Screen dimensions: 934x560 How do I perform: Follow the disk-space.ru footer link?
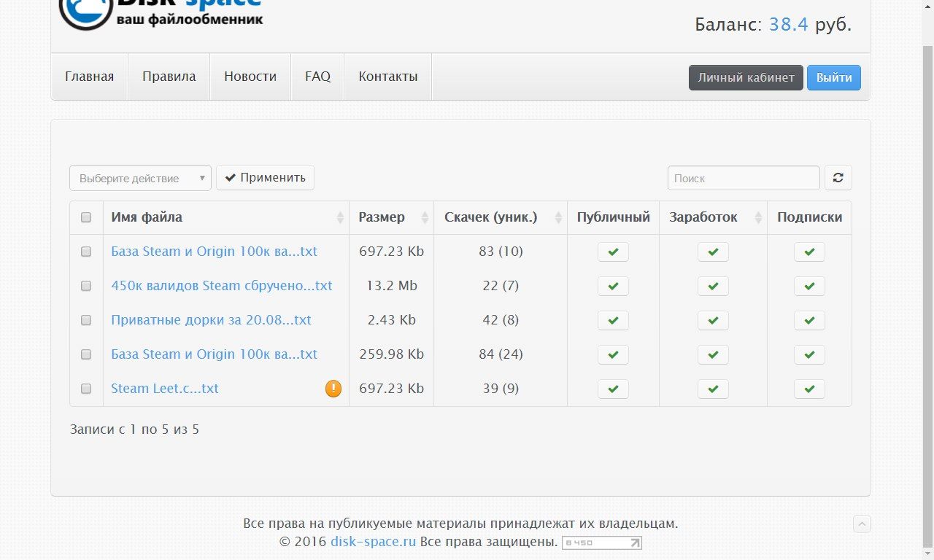[x=374, y=542]
